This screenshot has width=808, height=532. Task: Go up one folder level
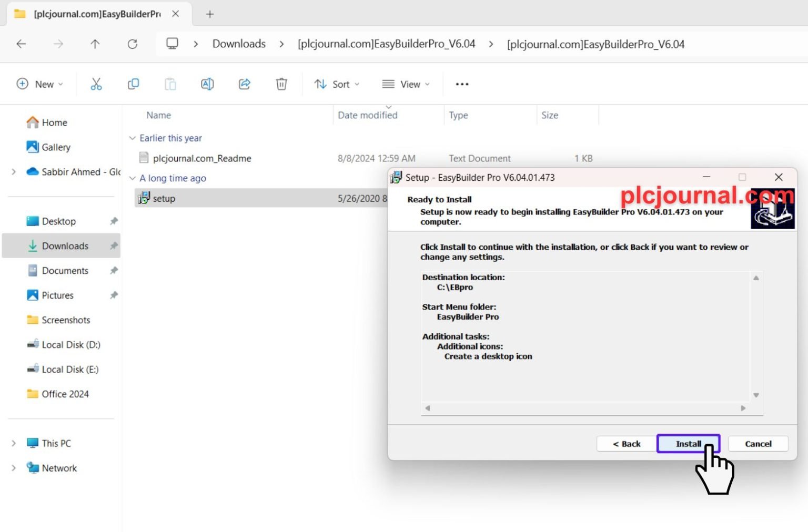95,44
